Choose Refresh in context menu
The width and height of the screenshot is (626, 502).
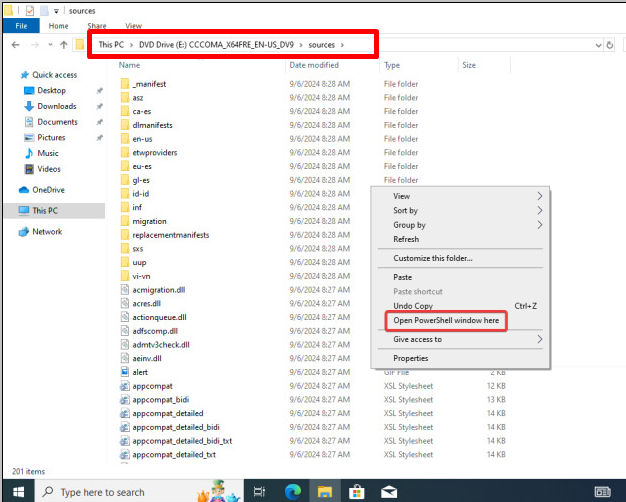460,239
